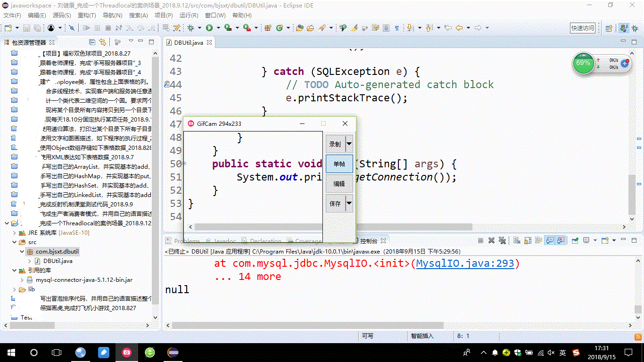Expand the JRE system library node

coord(15,233)
